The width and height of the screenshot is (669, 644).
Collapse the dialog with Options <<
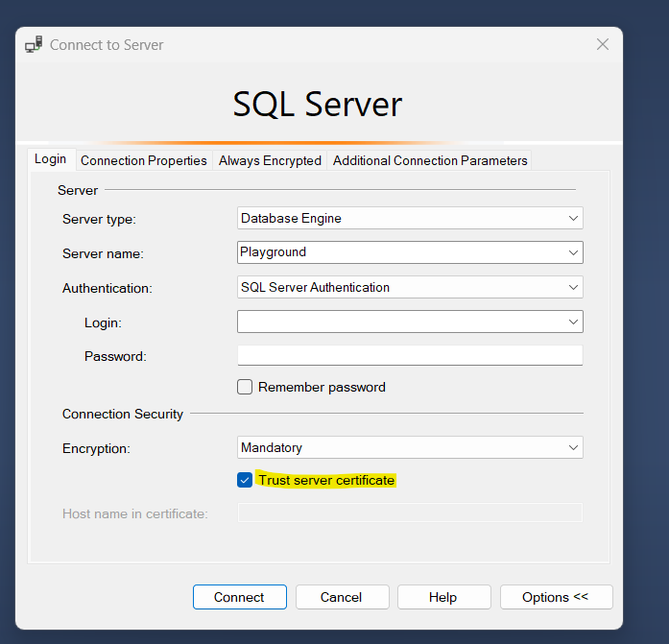[x=556, y=597]
